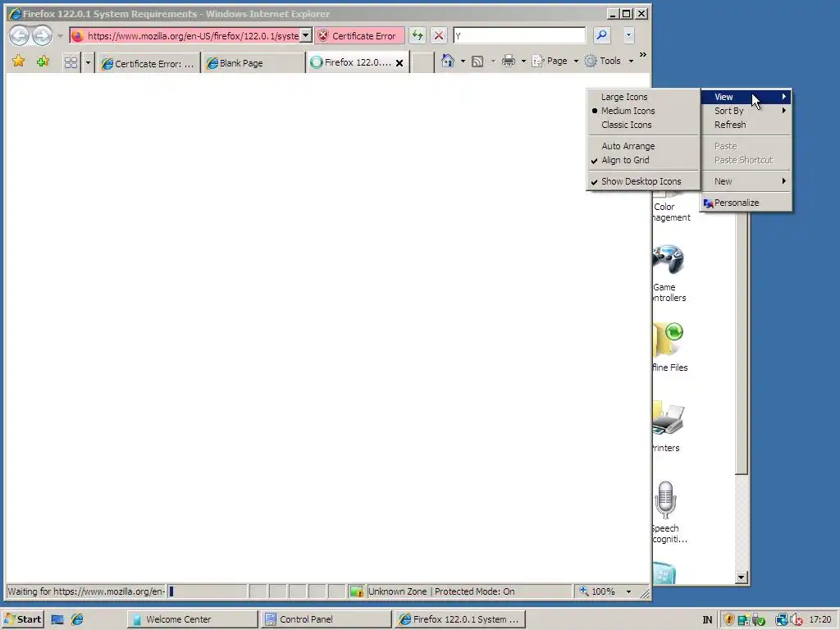This screenshot has width=840, height=630.
Task: Open a new tab with the empty tab button
Action: coord(422,62)
